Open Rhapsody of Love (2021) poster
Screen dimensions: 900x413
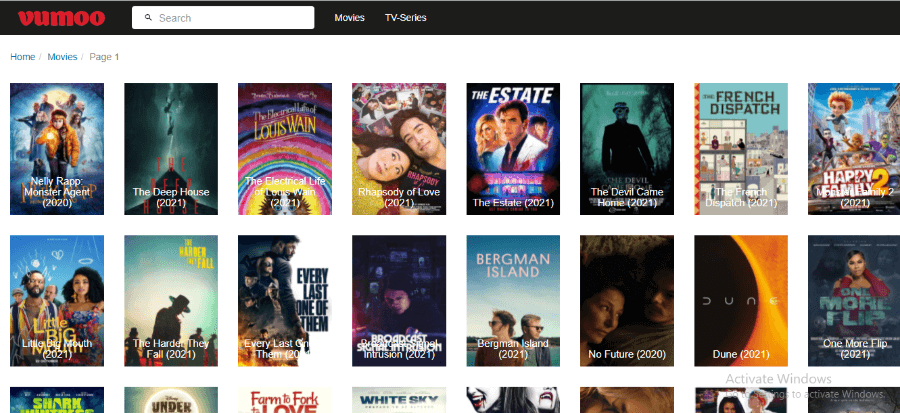pos(399,149)
